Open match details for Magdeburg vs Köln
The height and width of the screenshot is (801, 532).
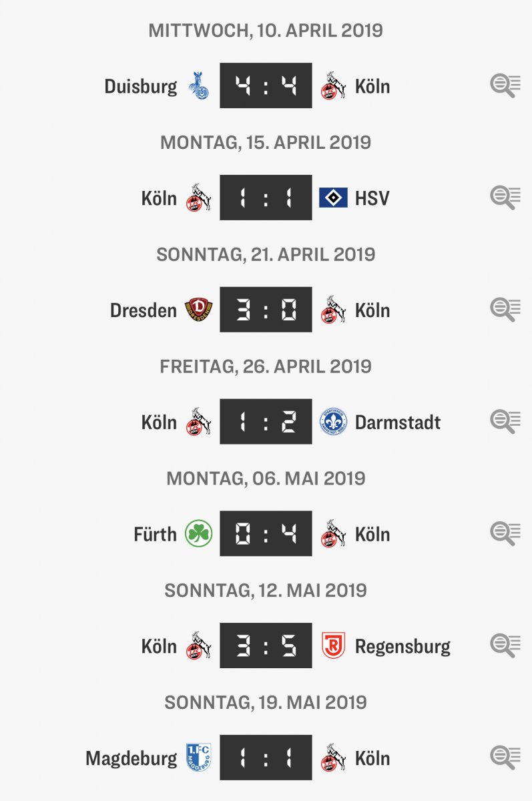(505, 758)
